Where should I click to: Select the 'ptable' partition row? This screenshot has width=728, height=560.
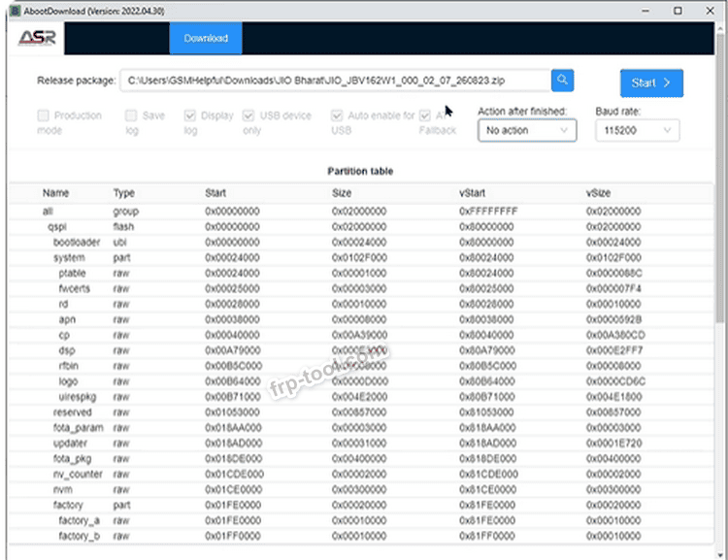tap(361, 273)
